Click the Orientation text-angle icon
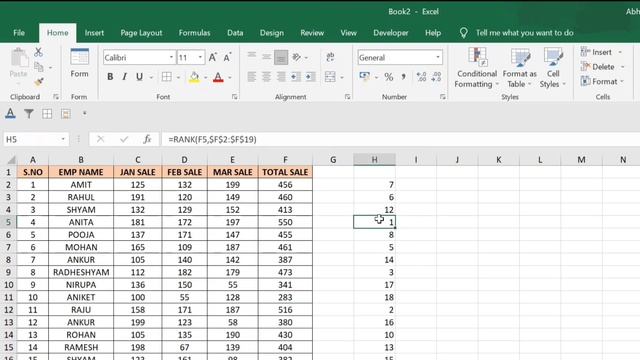 (297, 57)
